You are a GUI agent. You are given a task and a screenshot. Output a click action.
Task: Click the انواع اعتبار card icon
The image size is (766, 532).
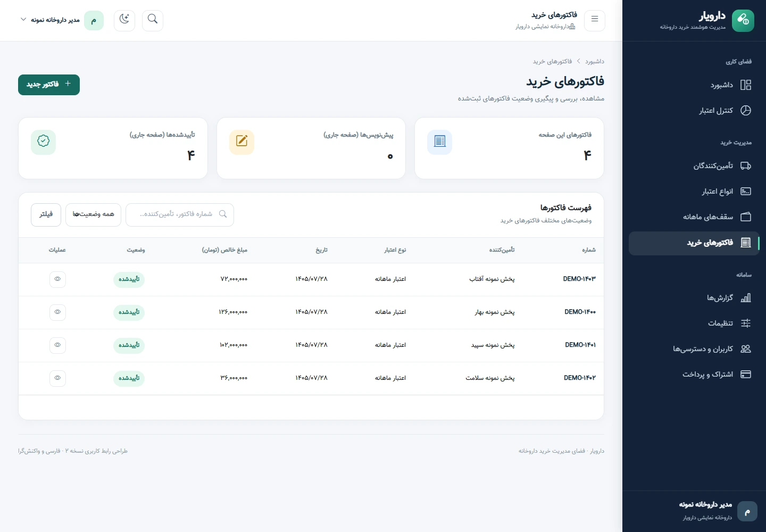tap(746, 192)
